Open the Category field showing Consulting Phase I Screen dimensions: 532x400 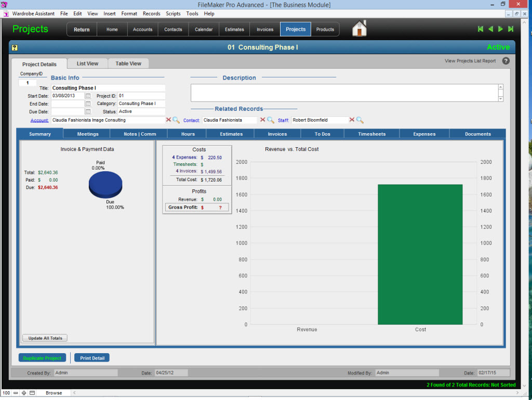pyautogui.click(x=141, y=104)
